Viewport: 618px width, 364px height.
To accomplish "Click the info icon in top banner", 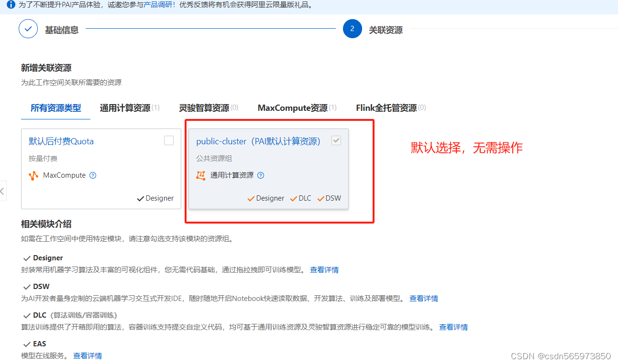I will click(11, 5).
